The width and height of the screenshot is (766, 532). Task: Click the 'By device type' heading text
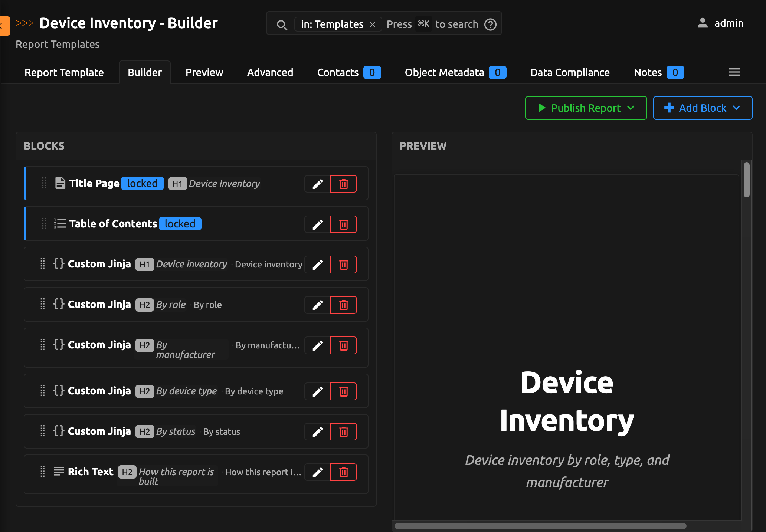click(186, 391)
